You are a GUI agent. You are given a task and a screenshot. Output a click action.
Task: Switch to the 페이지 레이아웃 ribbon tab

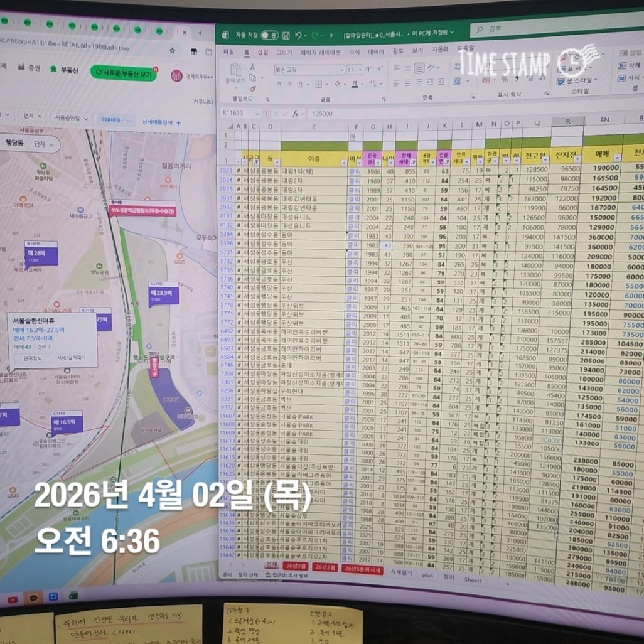tap(320, 52)
